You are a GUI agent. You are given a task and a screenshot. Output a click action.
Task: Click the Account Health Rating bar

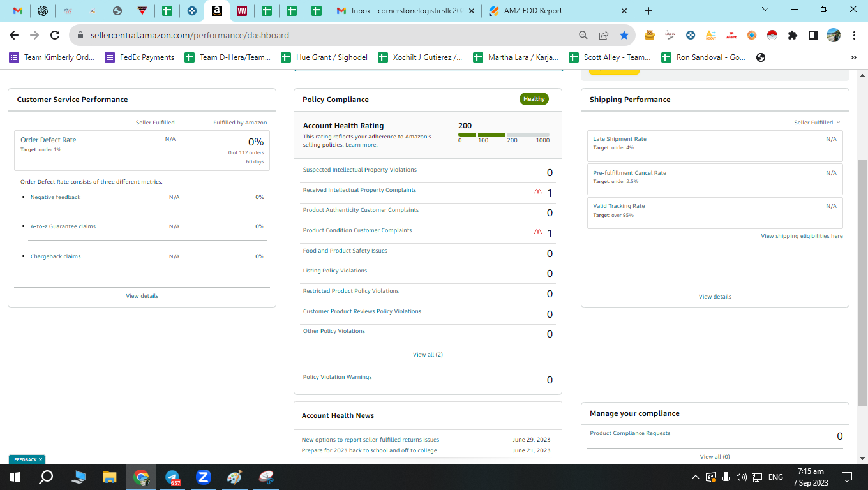pyautogui.click(x=504, y=135)
